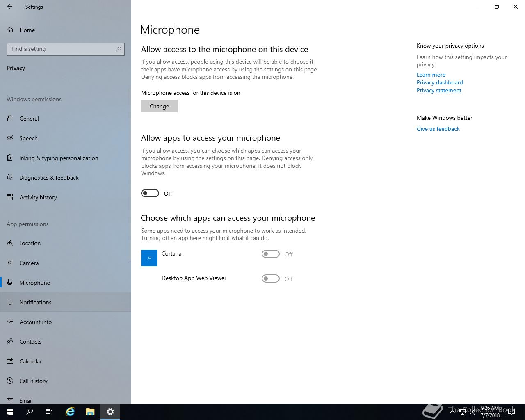Click the Calendar icon in sidebar
Viewport: 525px width, 420px height.
click(x=10, y=361)
